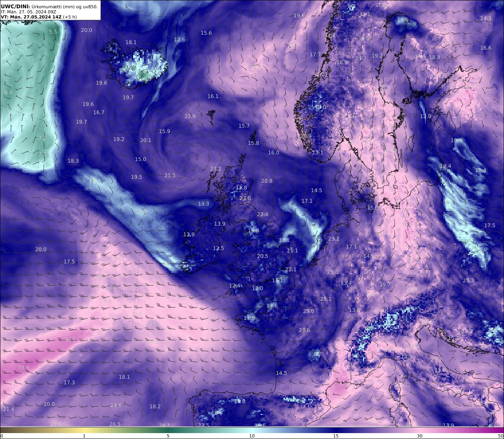Click the 23.6 map value
The image size is (504, 439).
pyautogui.click(x=304, y=330)
